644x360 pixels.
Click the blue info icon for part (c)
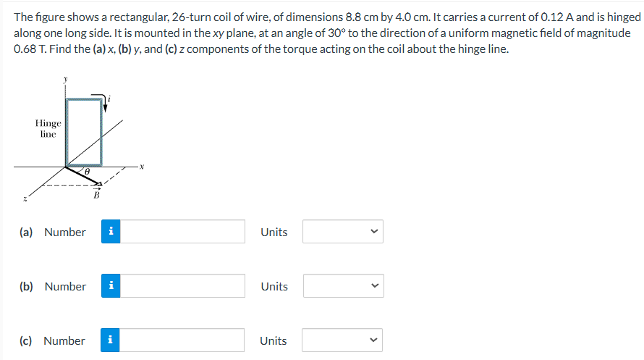(x=110, y=340)
